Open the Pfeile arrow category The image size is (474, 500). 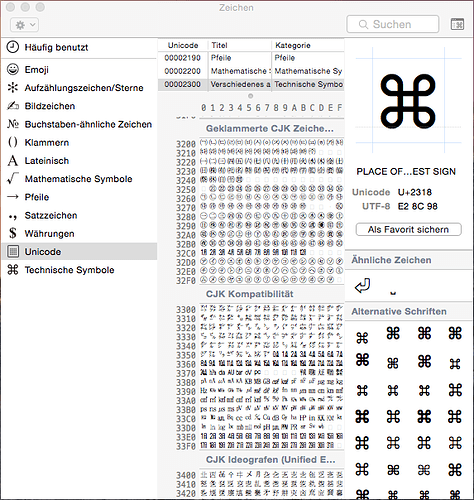click(x=79, y=197)
